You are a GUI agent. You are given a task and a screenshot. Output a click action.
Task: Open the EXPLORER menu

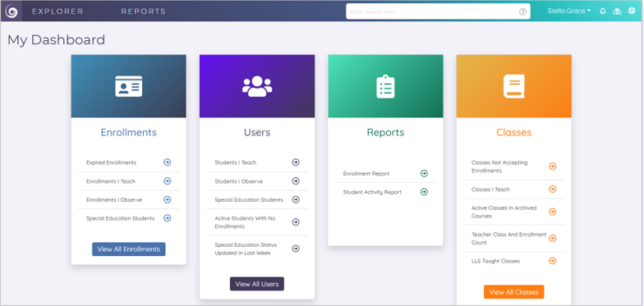click(57, 11)
